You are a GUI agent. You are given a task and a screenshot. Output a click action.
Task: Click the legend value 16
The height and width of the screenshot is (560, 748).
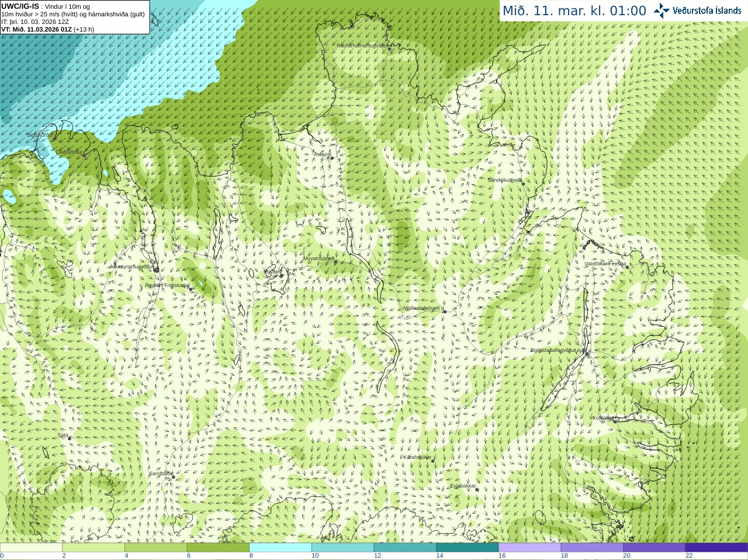(x=502, y=556)
